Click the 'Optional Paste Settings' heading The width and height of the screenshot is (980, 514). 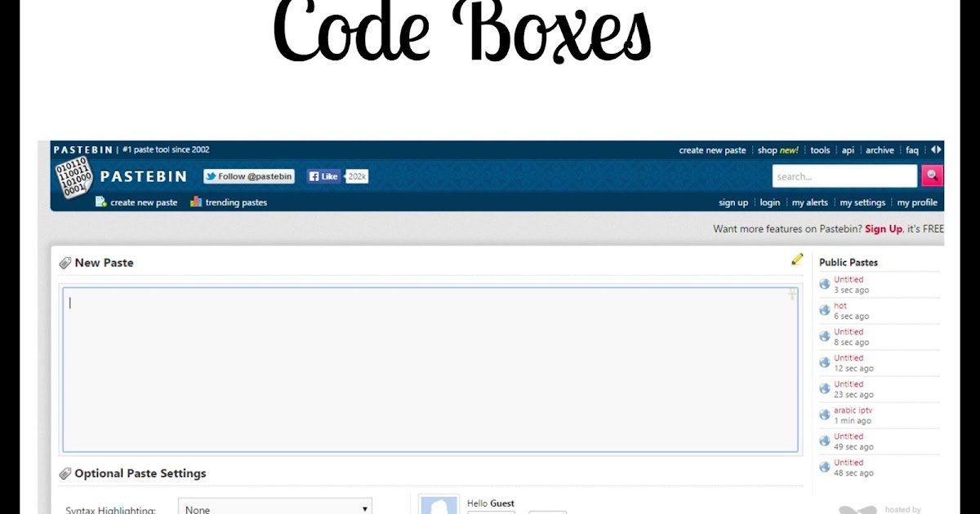[140, 473]
